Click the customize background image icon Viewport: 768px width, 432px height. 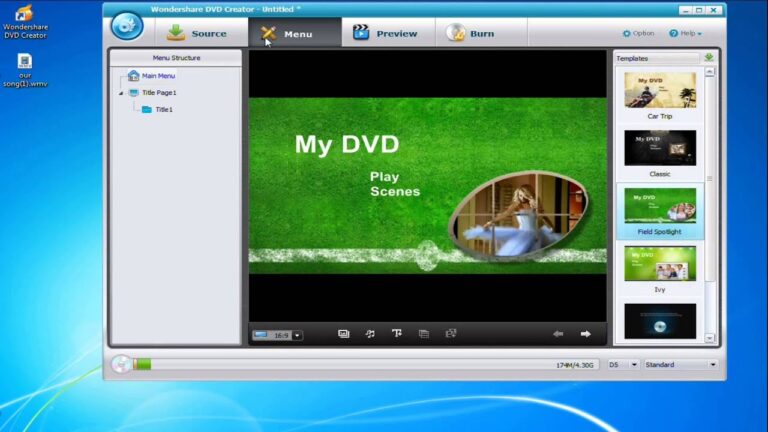pos(344,334)
